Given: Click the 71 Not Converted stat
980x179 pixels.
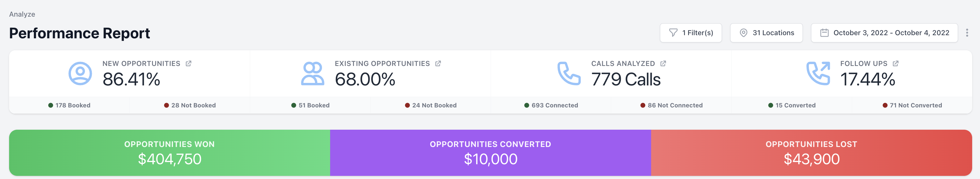Looking at the screenshot, I should (912, 106).
